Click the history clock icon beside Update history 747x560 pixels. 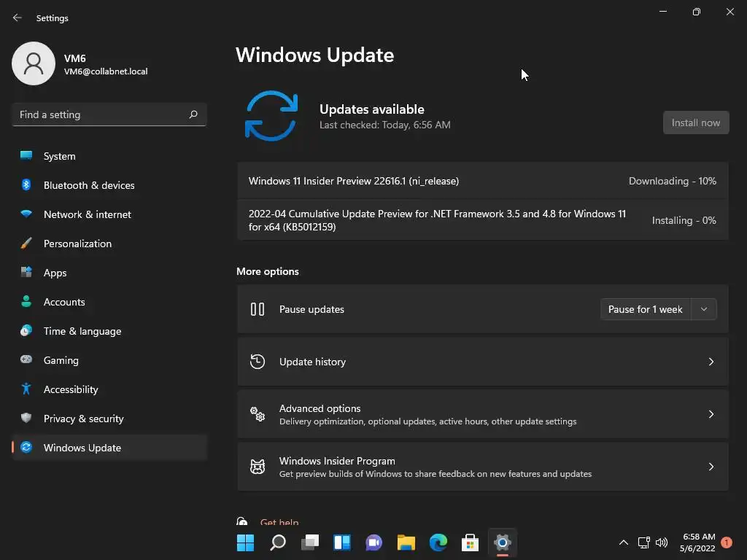(258, 362)
